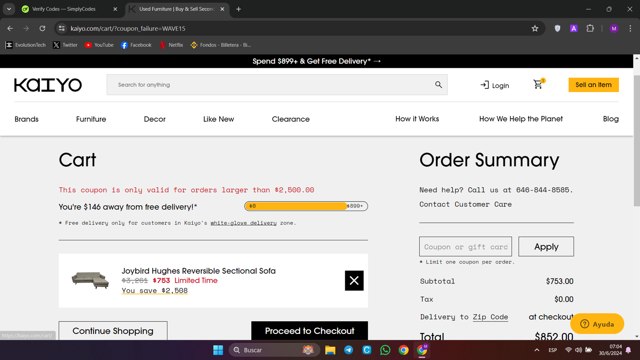640x360 pixels.
Task: Click the shield extension icon
Action: pyautogui.click(x=557, y=28)
